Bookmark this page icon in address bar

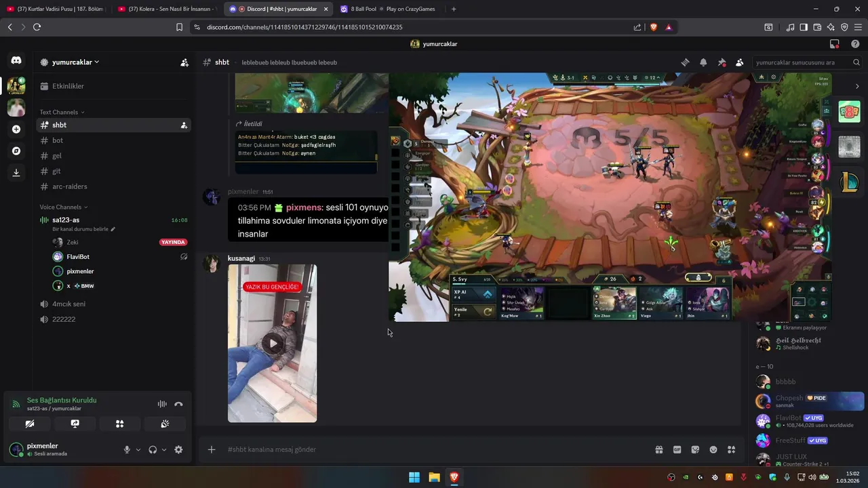[x=179, y=27]
